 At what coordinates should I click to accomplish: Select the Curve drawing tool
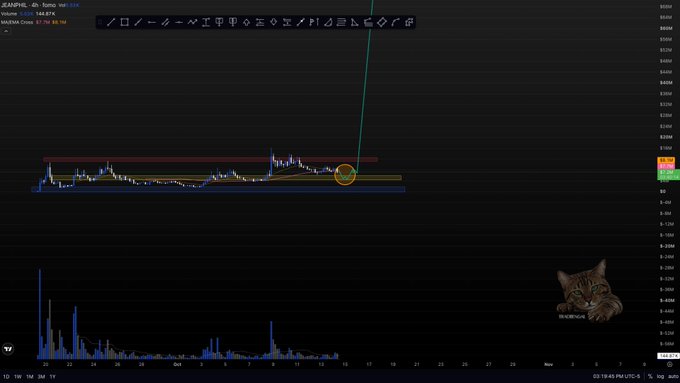click(395, 22)
